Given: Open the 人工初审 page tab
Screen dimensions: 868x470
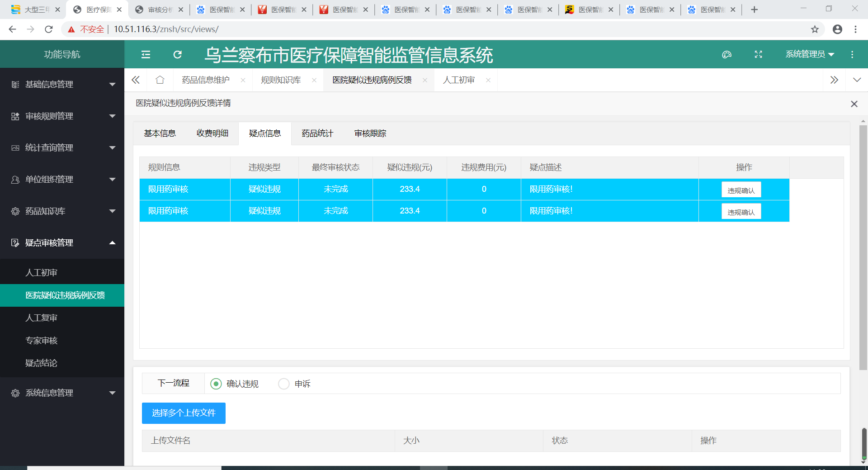Looking at the screenshot, I should pyautogui.click(x=459, y=80).
